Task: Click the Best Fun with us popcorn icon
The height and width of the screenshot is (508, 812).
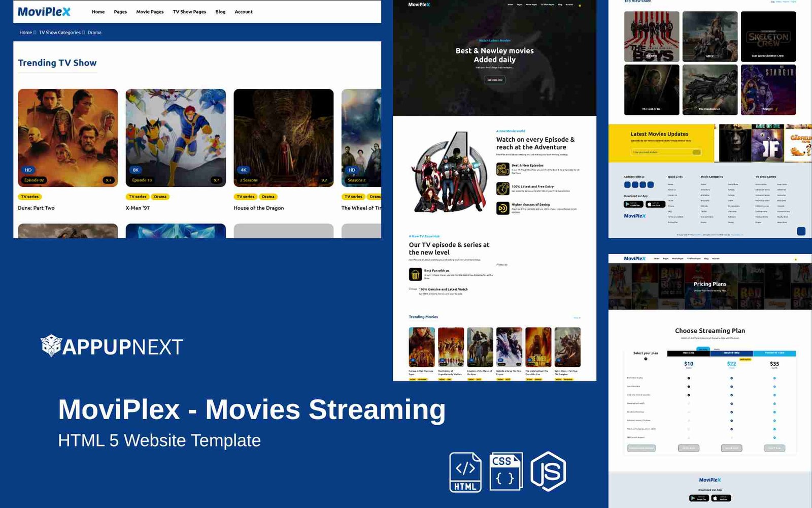Action: pos(415,274)
